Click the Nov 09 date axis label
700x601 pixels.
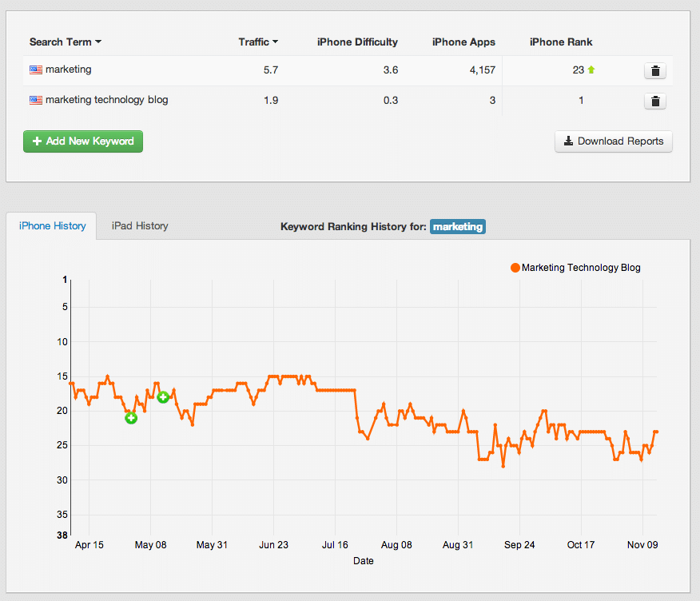click(x=642, y=545)
